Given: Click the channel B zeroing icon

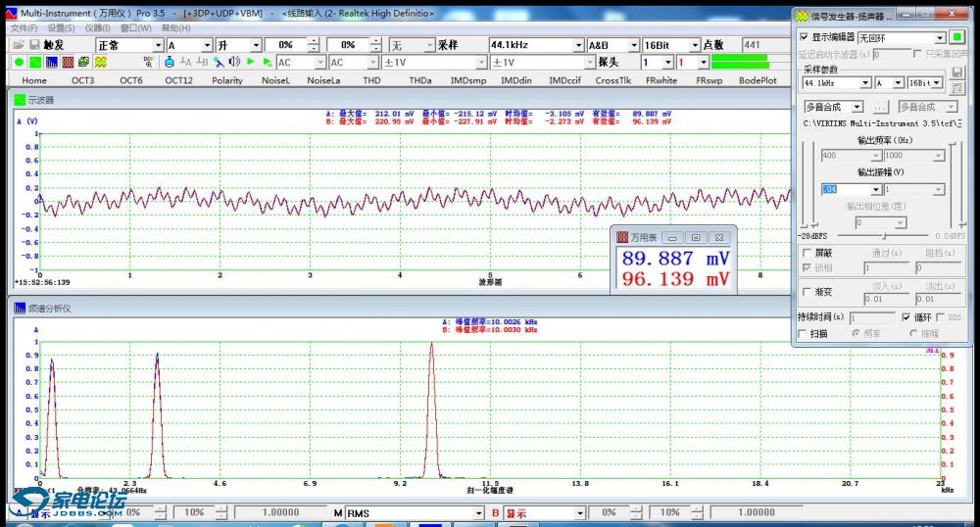Looking at the screenshot, I should pyautogui.click(x=202, y=62).
